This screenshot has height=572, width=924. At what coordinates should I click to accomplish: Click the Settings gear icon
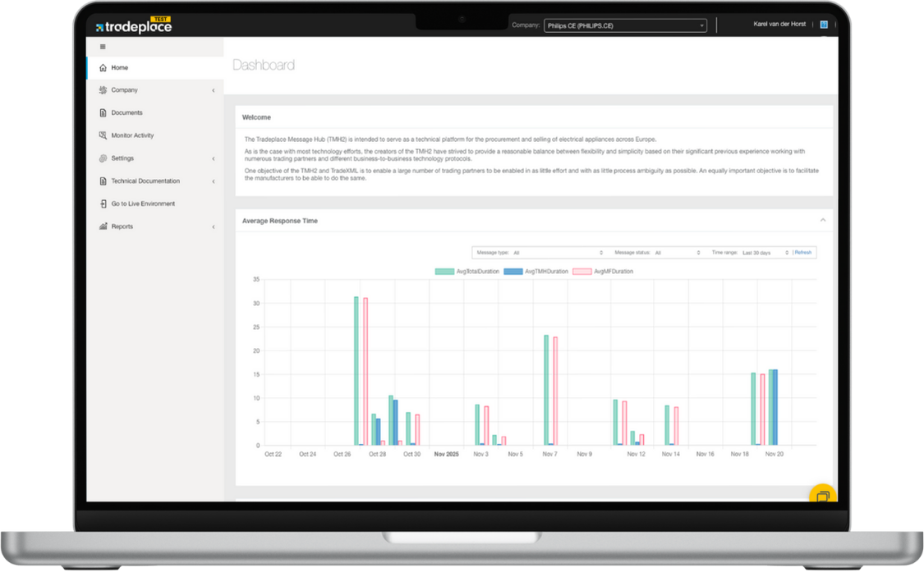tap(103, 158)
